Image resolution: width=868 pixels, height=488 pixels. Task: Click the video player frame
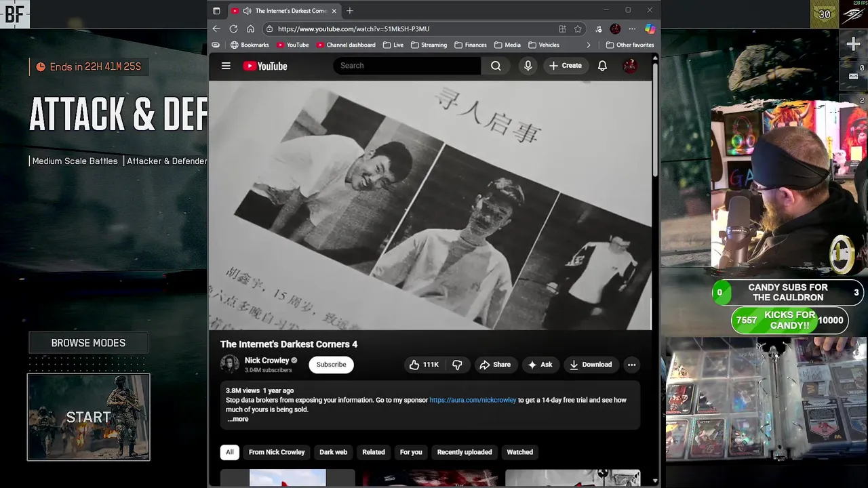point(430,205)
